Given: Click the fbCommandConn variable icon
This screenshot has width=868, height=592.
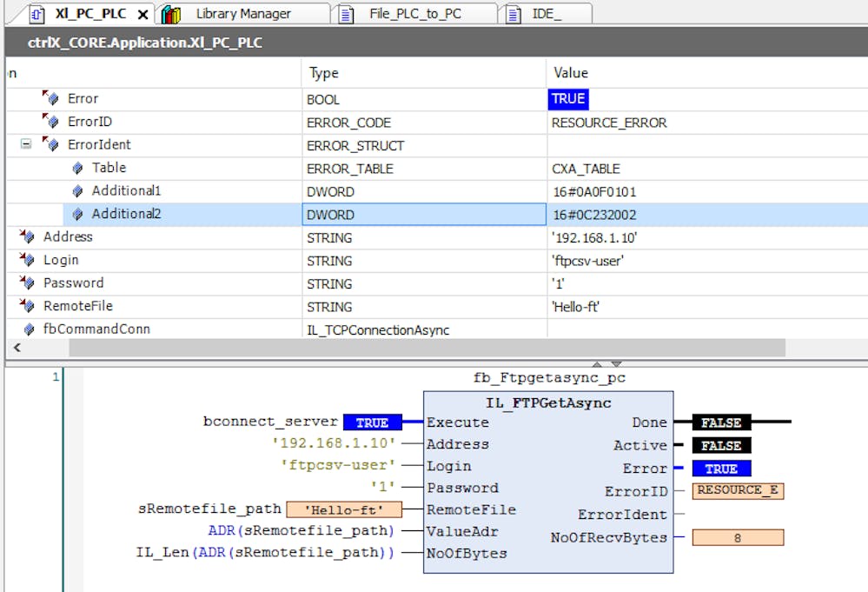Looking at the screenshot, I should pos(28,329).
